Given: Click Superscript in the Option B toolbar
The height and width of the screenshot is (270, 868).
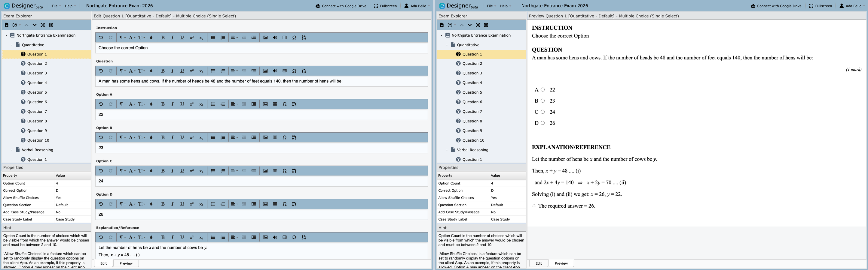Looking at the screenshot, I should click(x=192, y=137).
